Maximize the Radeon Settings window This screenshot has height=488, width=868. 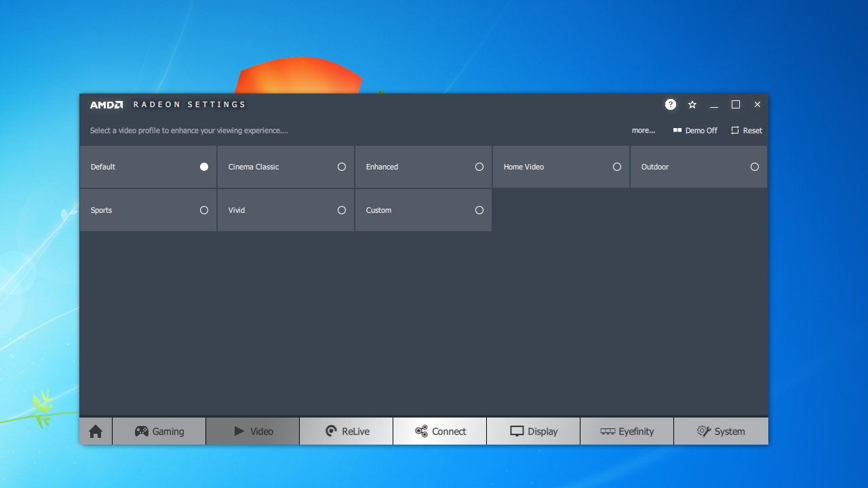(736, 104)
